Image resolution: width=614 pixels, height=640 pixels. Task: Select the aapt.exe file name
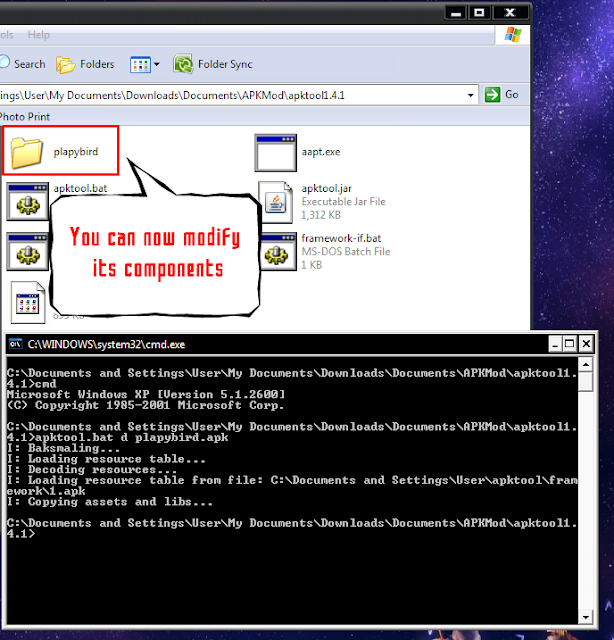pyautogui.click(x=321, y=152)
